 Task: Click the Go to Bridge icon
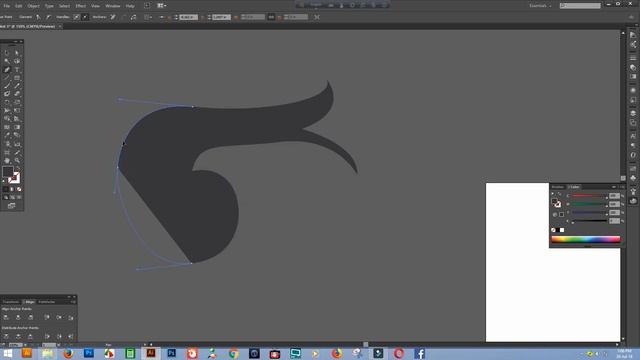pyautogui.click(x=147, y=6)
